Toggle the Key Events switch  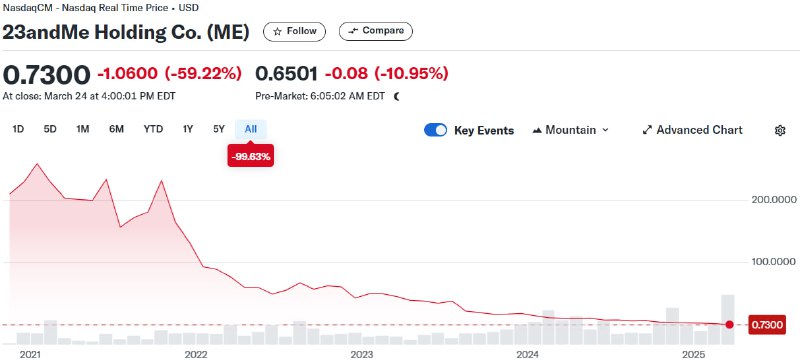(x=435, y=130)
